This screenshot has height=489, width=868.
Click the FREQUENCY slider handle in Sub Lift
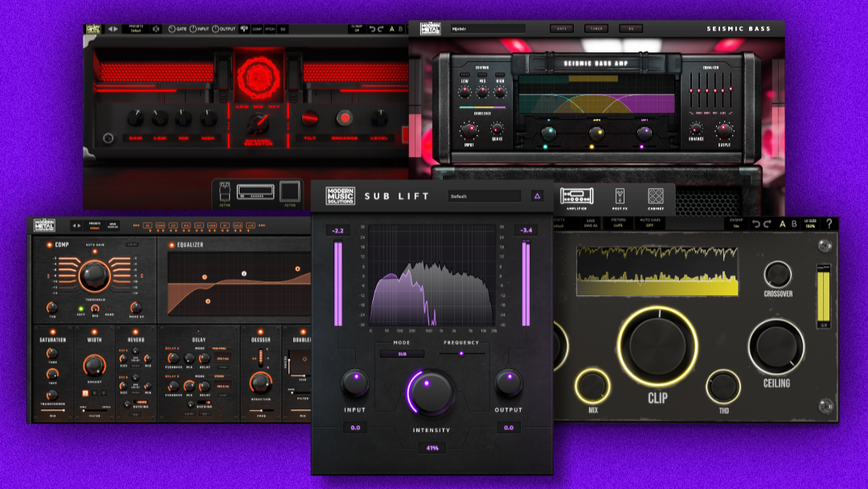(x=461, y=353)
